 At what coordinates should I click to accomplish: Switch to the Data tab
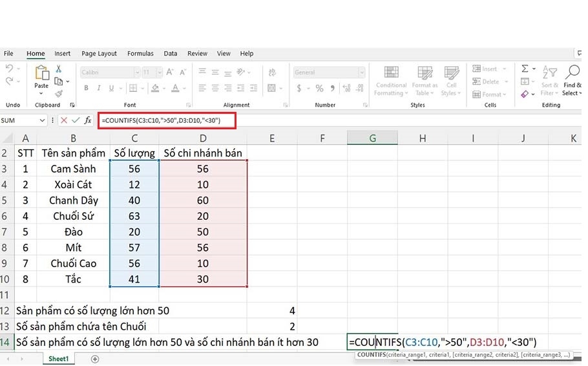(x=170, y=53)
